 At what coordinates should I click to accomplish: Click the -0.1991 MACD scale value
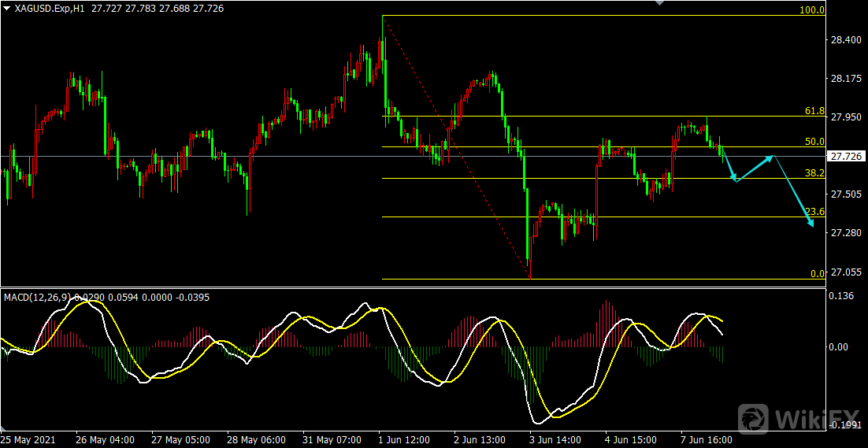[844, 424]
